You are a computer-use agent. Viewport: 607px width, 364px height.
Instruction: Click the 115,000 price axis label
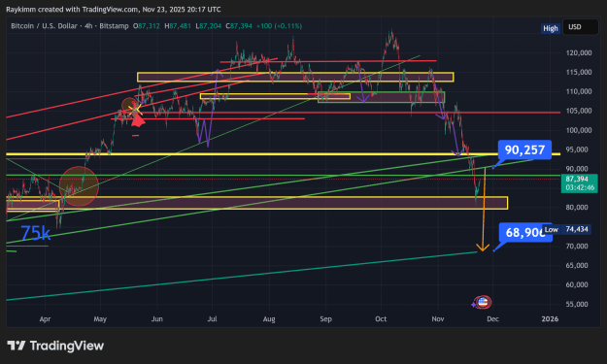click(579, 72)
